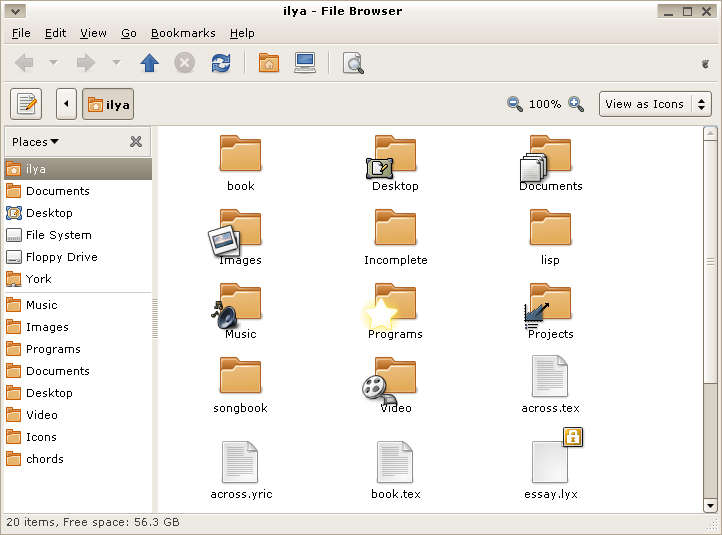Open the forward history dropdown arrow

pos(116,63)
